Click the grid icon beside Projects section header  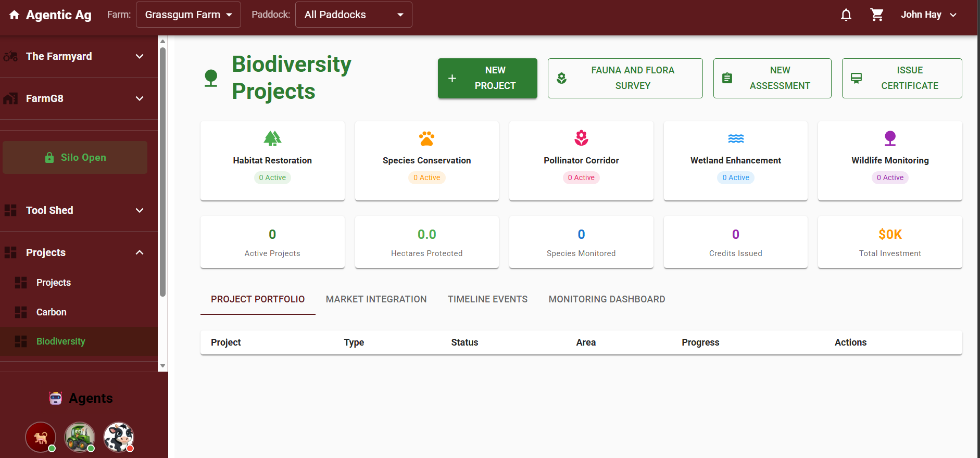(x=10, y=252)
